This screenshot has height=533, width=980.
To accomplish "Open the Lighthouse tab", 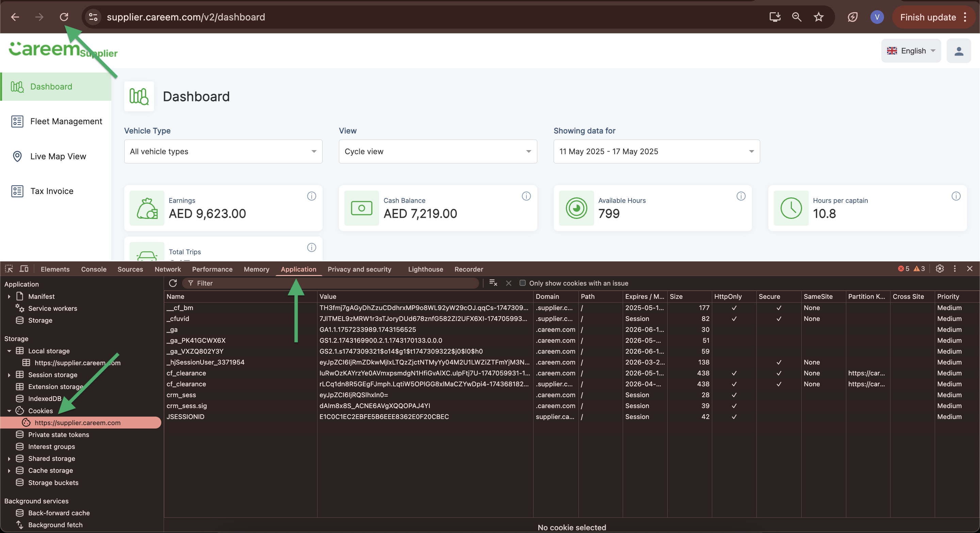I will (x=425, y=269).
